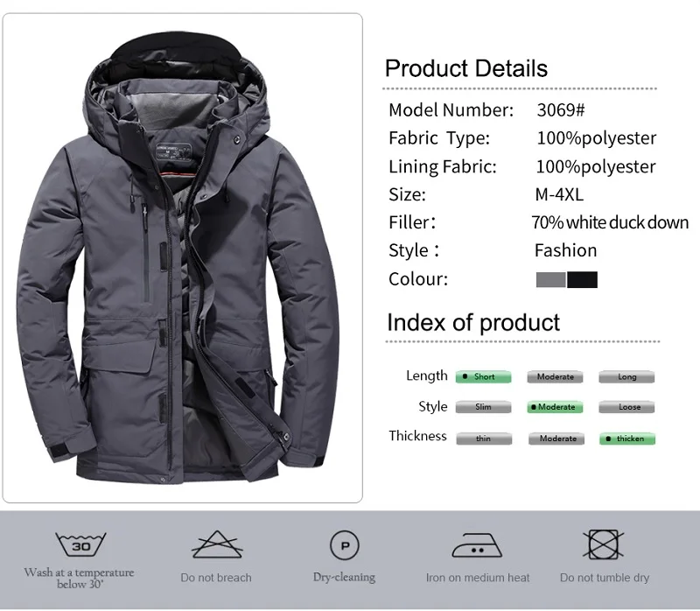This screenshot has width=700, height=611.
Task: Click the label tag inside jacket collar
Action: pos(173,152)
